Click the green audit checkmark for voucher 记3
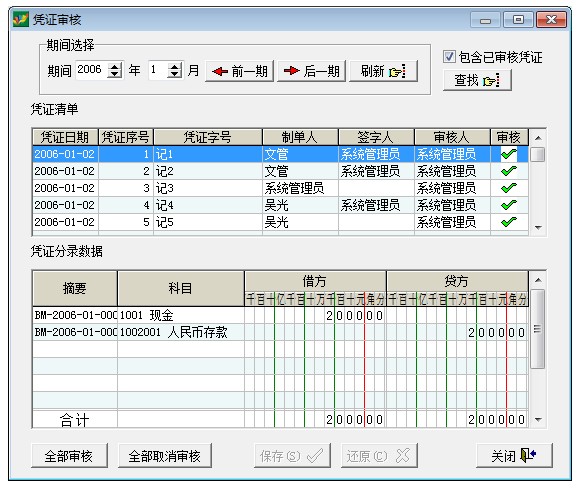The height and width of the screenshot is (488, 581). coord(509,188)
